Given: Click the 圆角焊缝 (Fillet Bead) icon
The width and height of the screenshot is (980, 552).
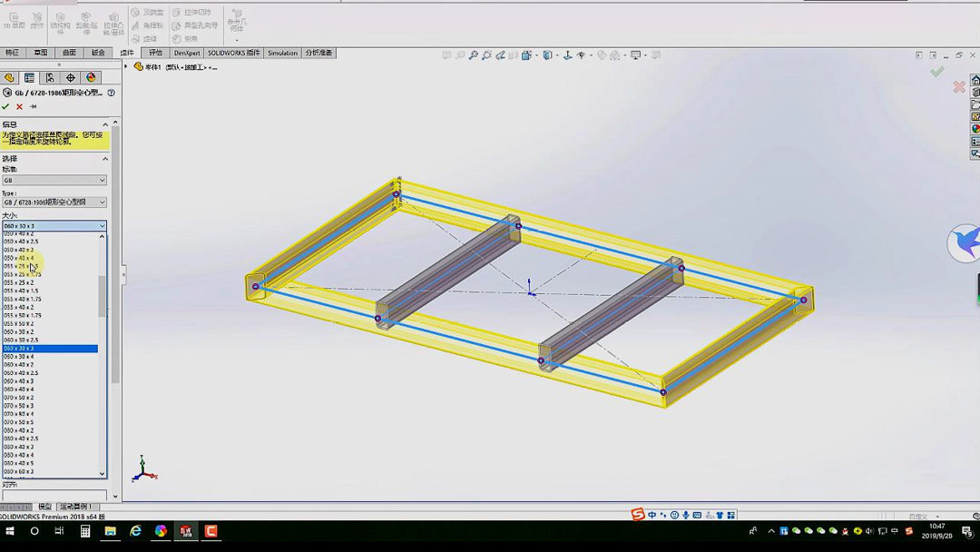Looking at the screenshot, I should [149, 39].
